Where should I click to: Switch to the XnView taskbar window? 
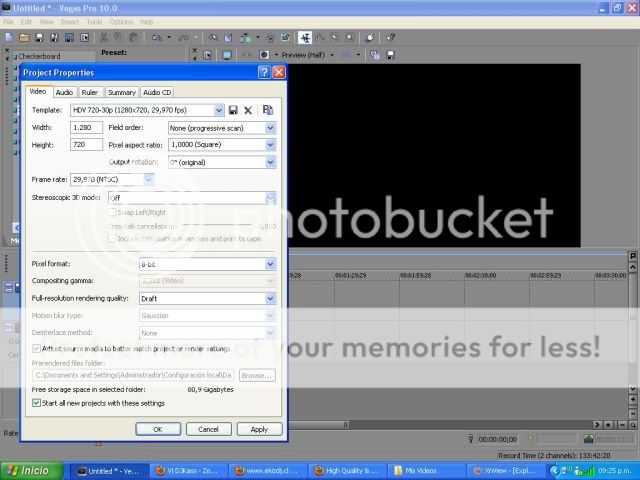click(505, 471)
